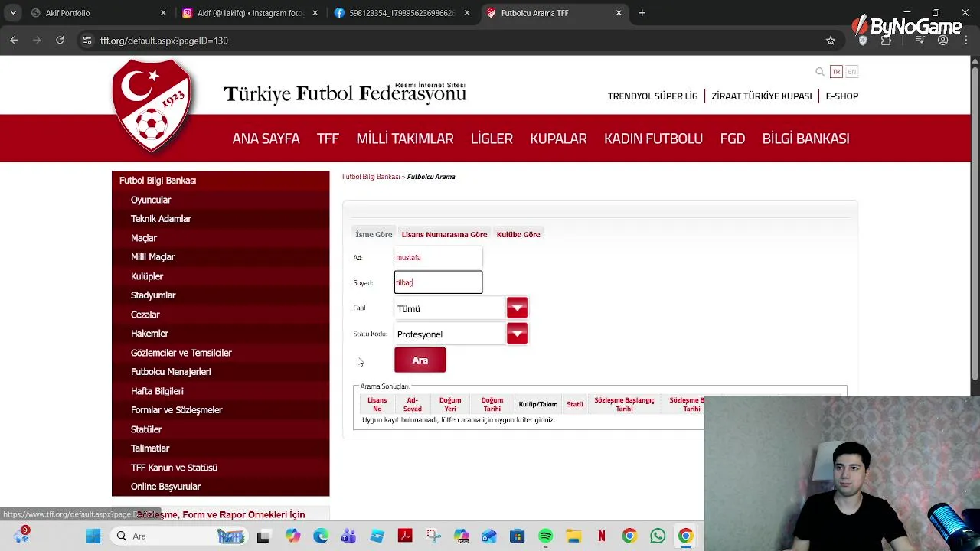
Task: Switch site language to TR
Action: [x=836, y=72]
